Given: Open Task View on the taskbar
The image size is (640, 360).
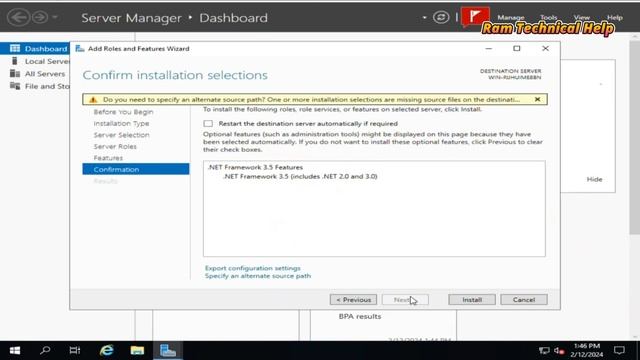Looking at the screenshot, I should click(x=75, y=350).
